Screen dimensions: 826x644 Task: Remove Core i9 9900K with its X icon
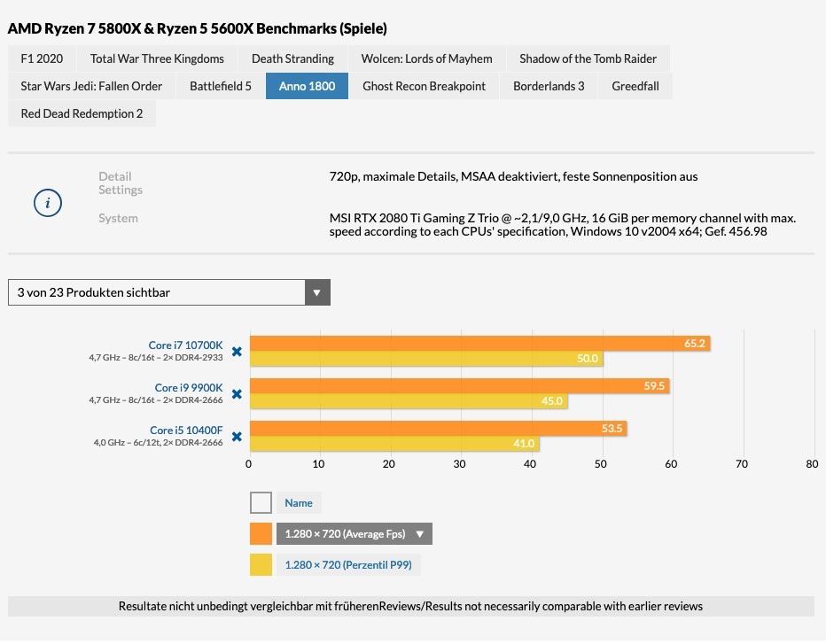237,394
